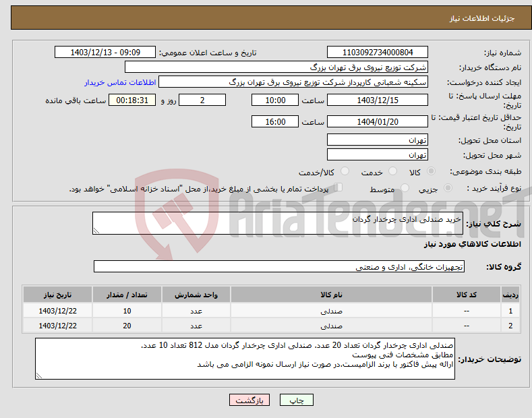Click the چاپ print button
The image size is (532, 418).
click(x=297, y=400)
